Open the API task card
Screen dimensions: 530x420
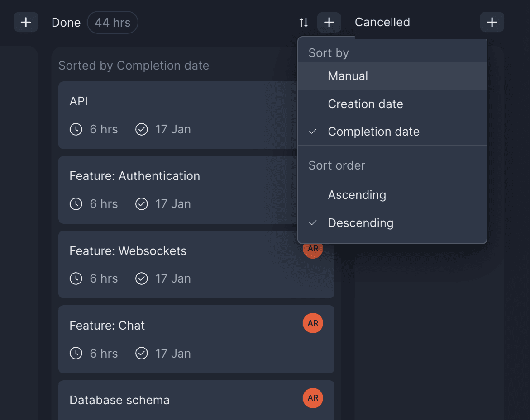[x=178, y=115]
